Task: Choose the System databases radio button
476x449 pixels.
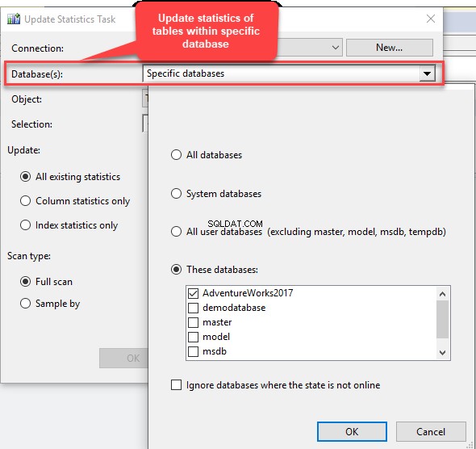Action: pyautogui.click(x=176, y=194)
